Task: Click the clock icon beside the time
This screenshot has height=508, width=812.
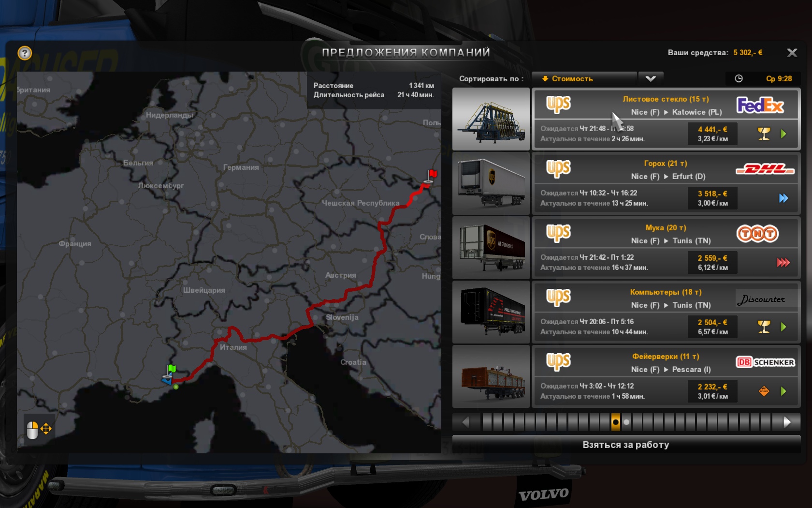Action: (739, 78)
